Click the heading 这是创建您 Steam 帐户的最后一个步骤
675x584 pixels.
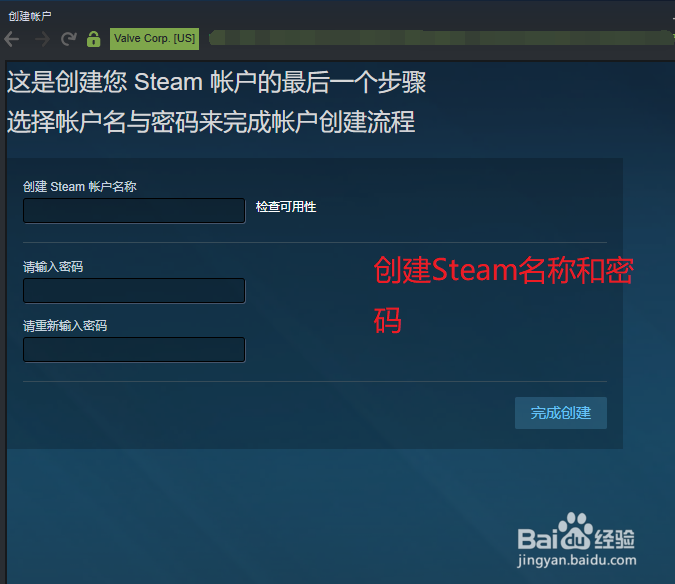217,82
